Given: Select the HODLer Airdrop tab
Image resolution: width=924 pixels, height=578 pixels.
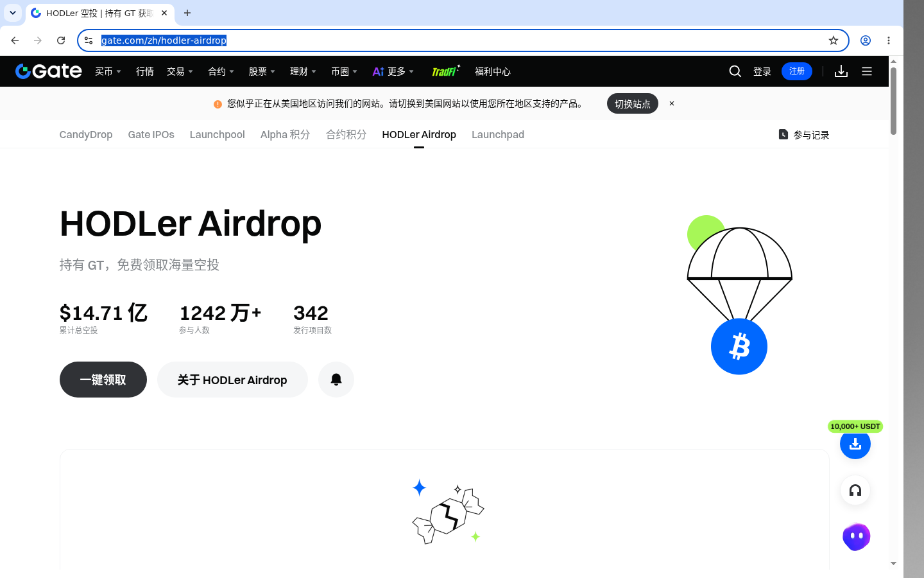Looking at the screenshot, I should click(x=419, y=134).
